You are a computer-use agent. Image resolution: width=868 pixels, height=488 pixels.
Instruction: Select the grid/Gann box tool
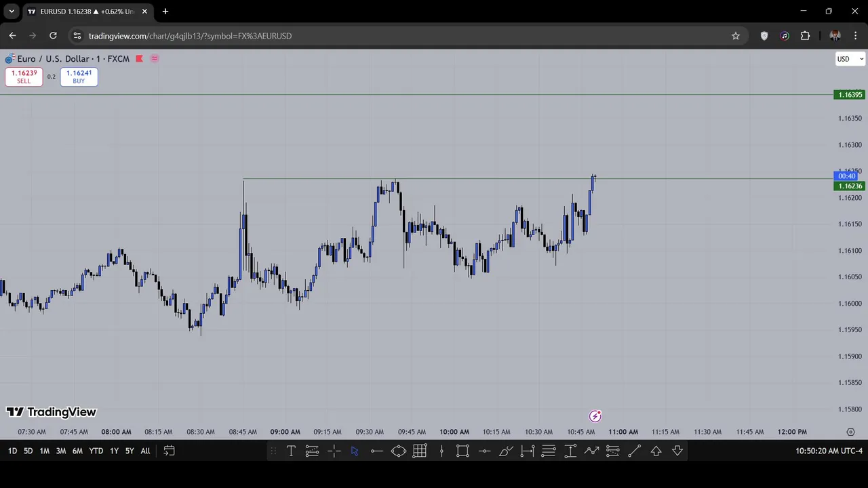tap(420, 451)
